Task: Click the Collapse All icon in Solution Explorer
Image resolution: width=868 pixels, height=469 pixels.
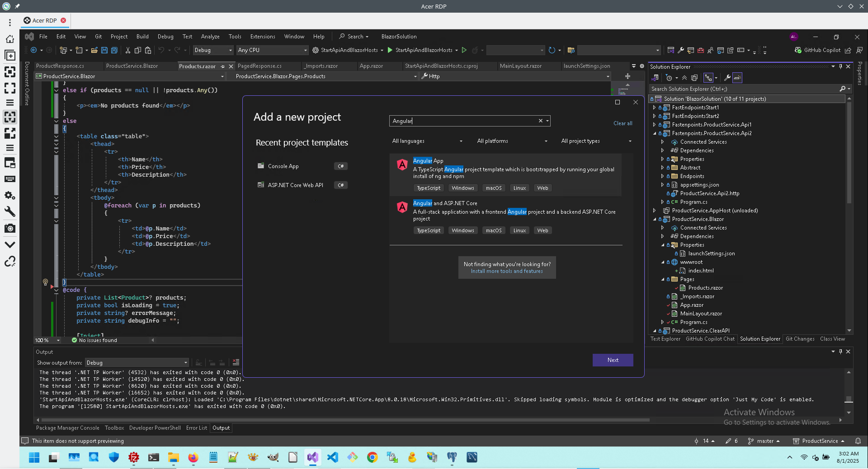Action: pos(684,78)
